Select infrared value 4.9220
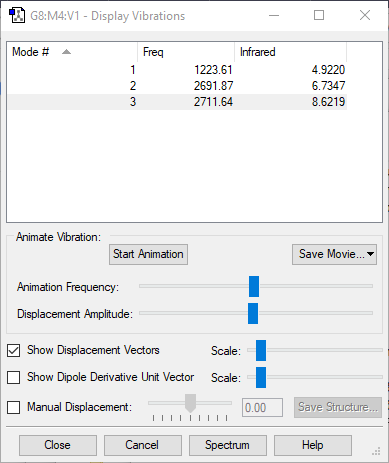389x463 pixels. click(x=328, y=70)
